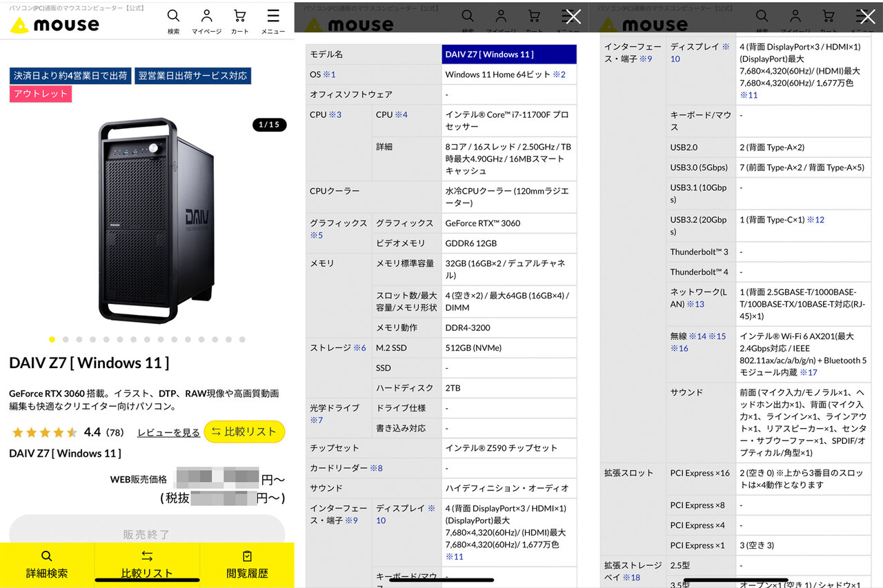This screenshot has width=883, height=588.
Task: Click the large DAIV Z7 [ Windows 11 ] product title
Action: click(89, 363)
